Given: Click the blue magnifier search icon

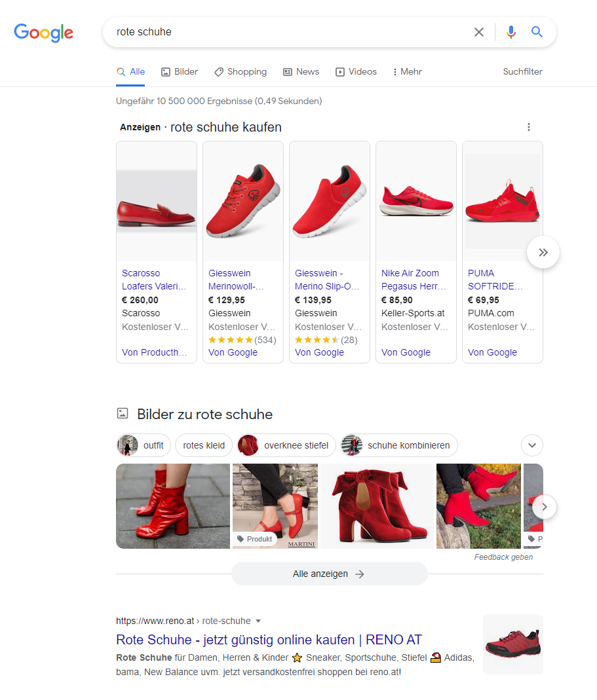Looking at the screenshot, I should (x=537, y=31).
